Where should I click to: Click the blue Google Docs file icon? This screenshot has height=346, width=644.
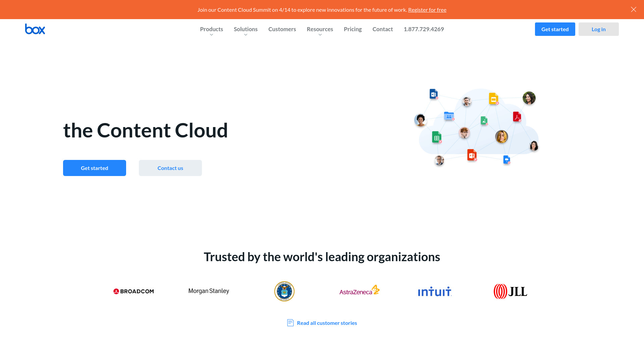pyautogui.click(x=506, y=160)
